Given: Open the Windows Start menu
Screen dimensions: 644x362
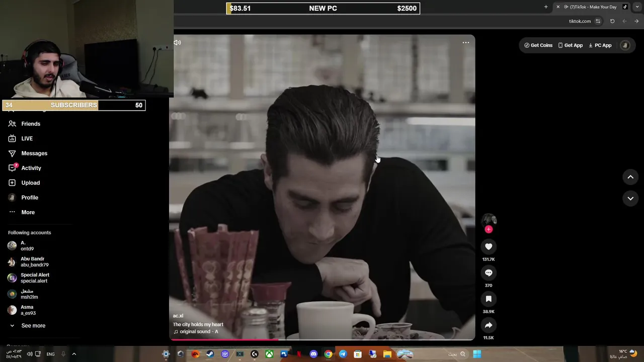Looking at the screenshot, I should (x=477, y=354).
